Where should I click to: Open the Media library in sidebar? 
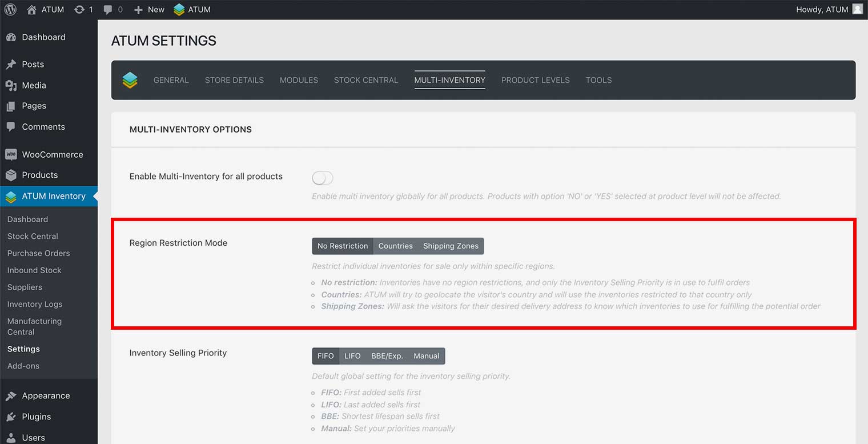click(34, 85)
